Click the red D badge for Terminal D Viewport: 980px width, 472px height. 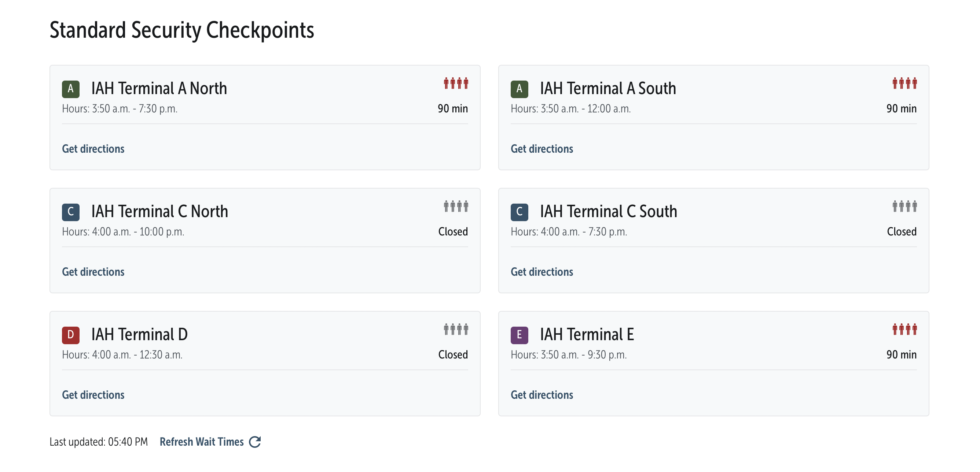[70, 335]
